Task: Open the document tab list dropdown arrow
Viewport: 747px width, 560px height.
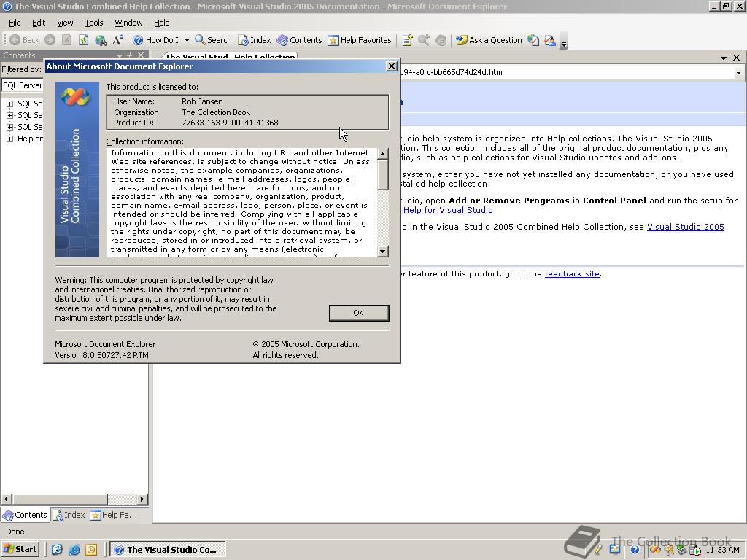Action: 723,58
